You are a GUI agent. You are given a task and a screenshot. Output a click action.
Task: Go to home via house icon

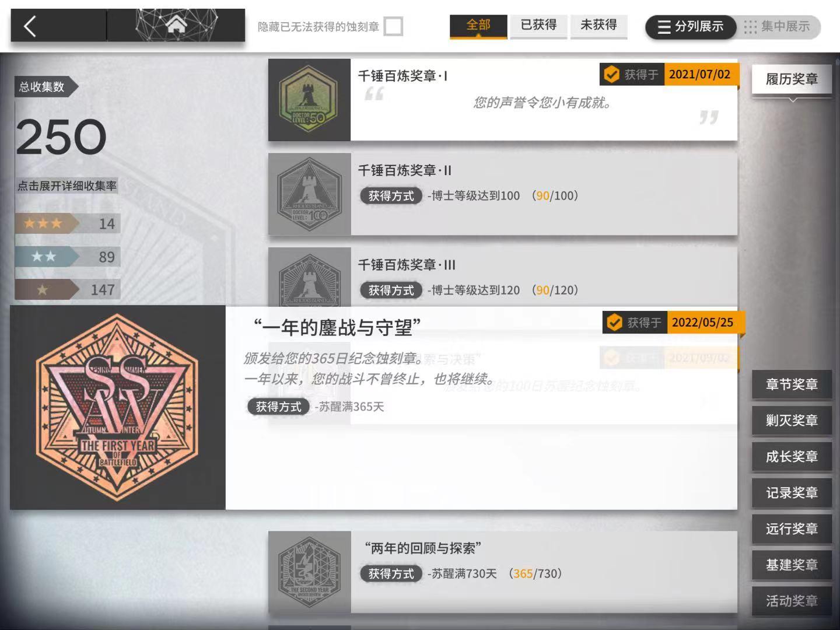point(176,24)
